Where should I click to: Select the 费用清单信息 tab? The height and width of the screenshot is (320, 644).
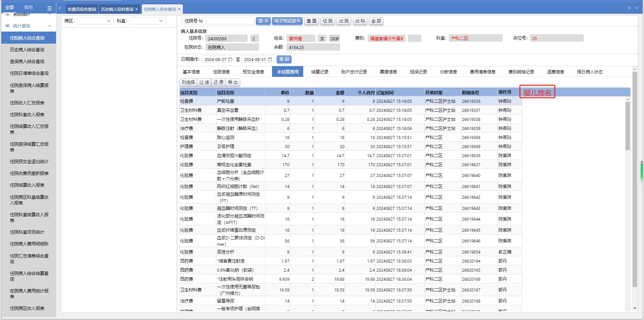tap(483, 72)
